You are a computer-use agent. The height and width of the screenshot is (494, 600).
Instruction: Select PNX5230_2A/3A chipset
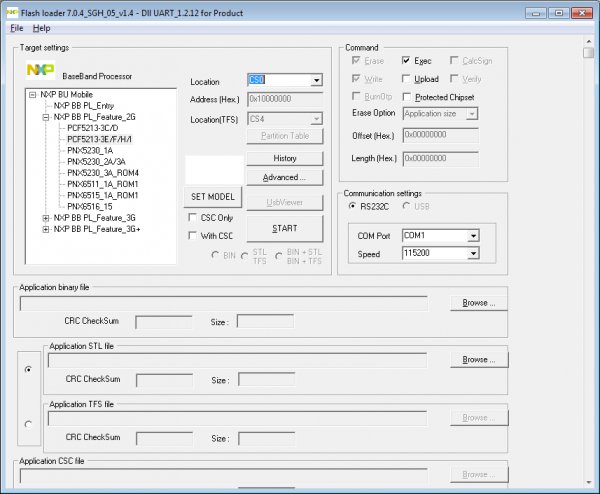coord(96,161)
